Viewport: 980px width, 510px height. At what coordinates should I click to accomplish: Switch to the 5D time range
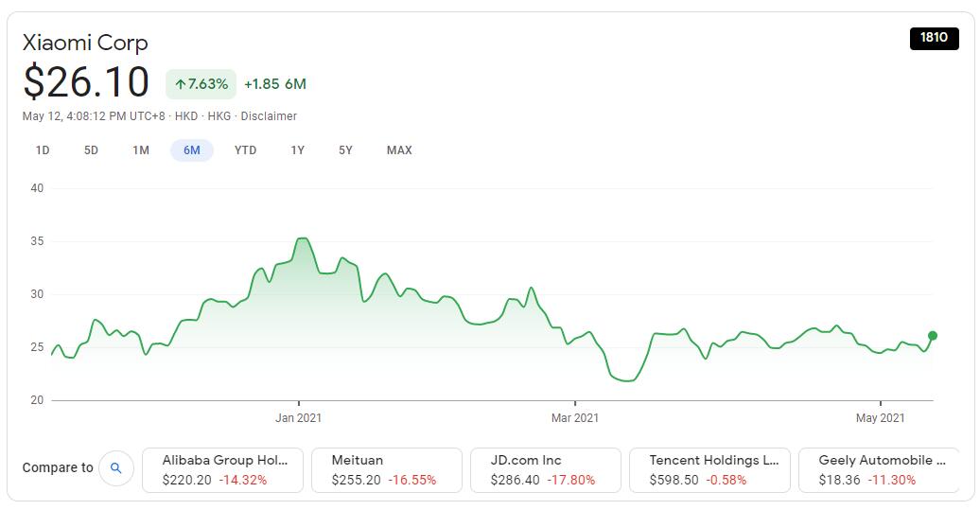point(91,150)
